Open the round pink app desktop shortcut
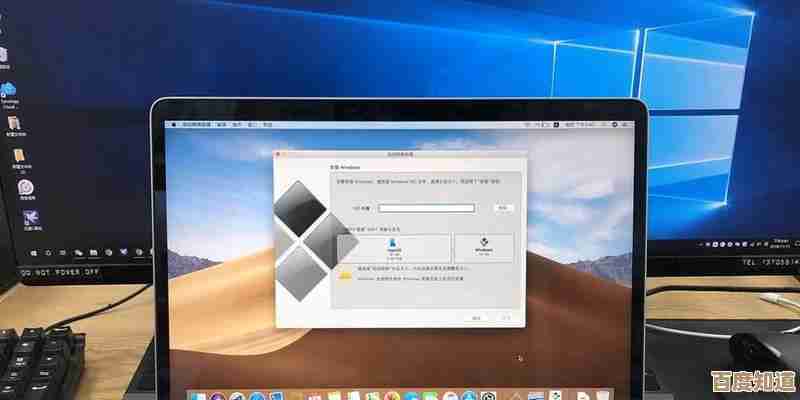The image size is (800, 400). click(x=26, y=187)
